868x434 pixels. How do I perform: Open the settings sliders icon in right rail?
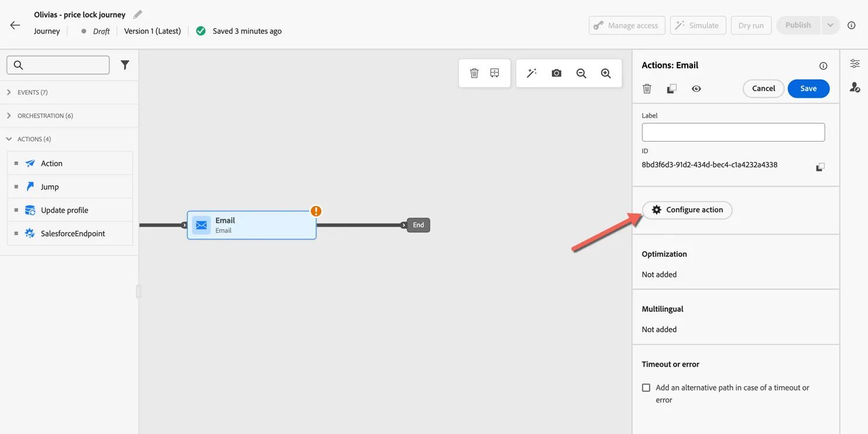click(x=855, y=64)
